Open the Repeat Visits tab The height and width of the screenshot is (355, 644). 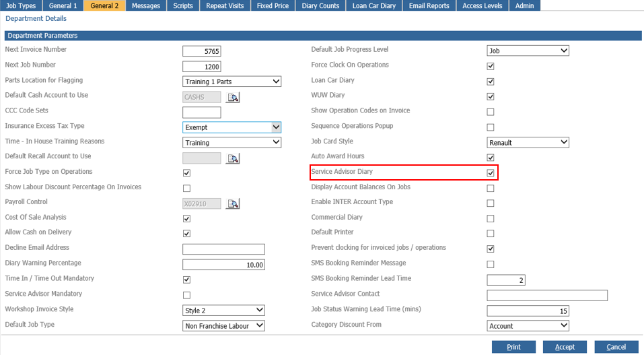(x=225, y=5)
